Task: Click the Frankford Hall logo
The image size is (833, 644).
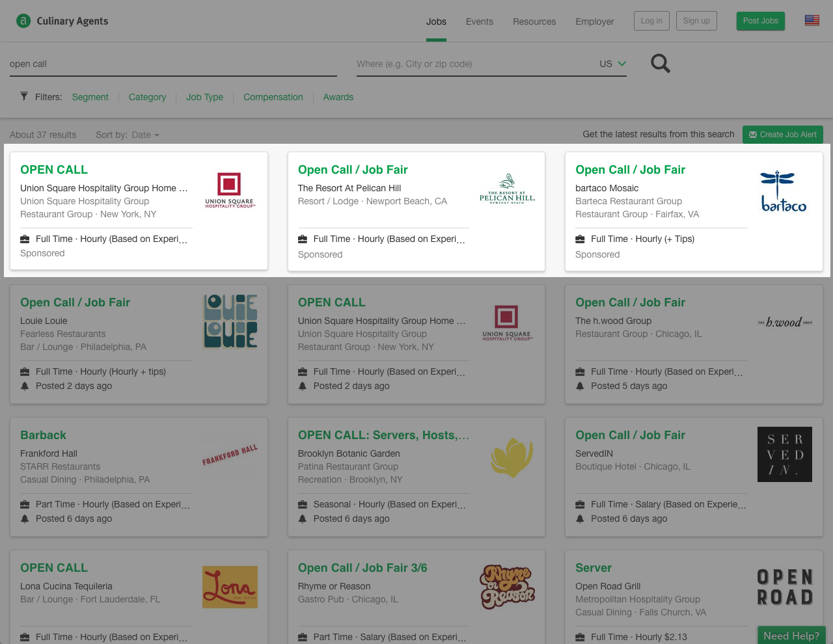Action: pos(230,454)
